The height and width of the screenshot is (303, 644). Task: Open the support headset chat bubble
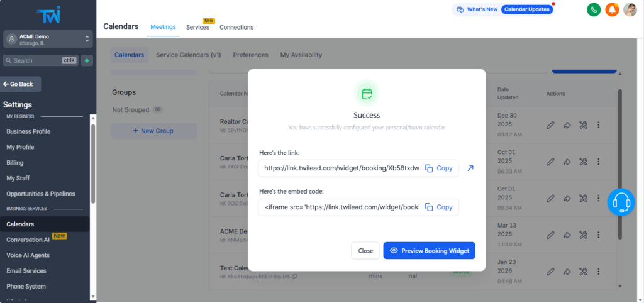point(621,202)
